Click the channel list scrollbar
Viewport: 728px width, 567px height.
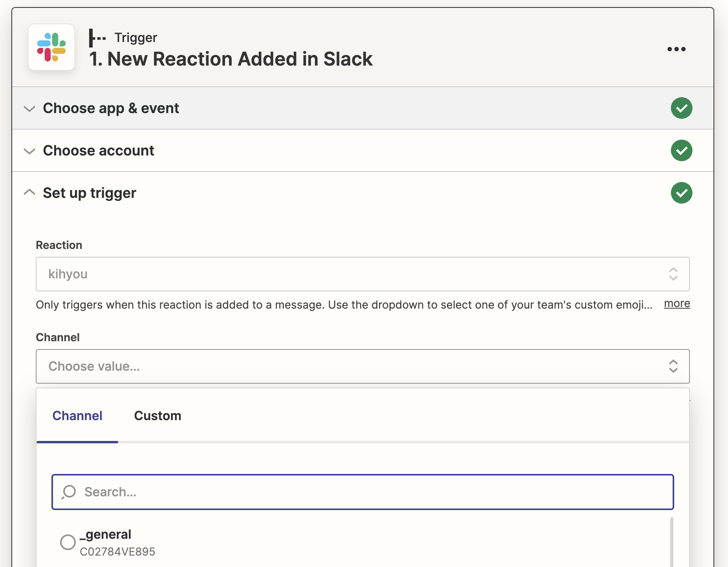pos(671,542)
